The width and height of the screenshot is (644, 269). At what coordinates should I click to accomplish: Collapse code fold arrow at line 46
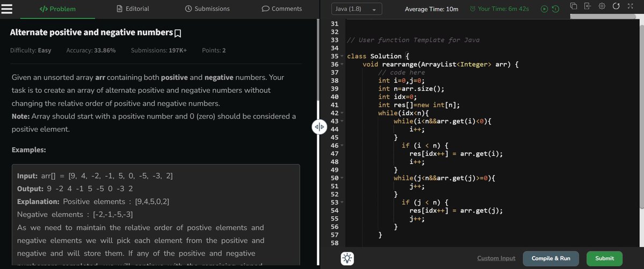tap(342, 146)
